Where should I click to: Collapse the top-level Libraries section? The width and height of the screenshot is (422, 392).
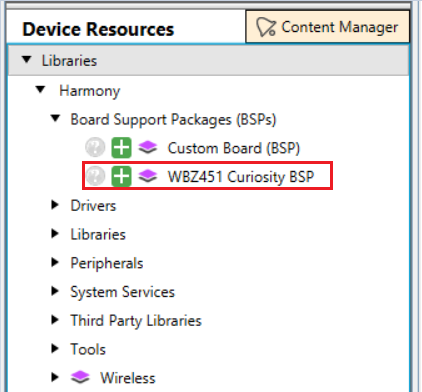tap(27, 60)
